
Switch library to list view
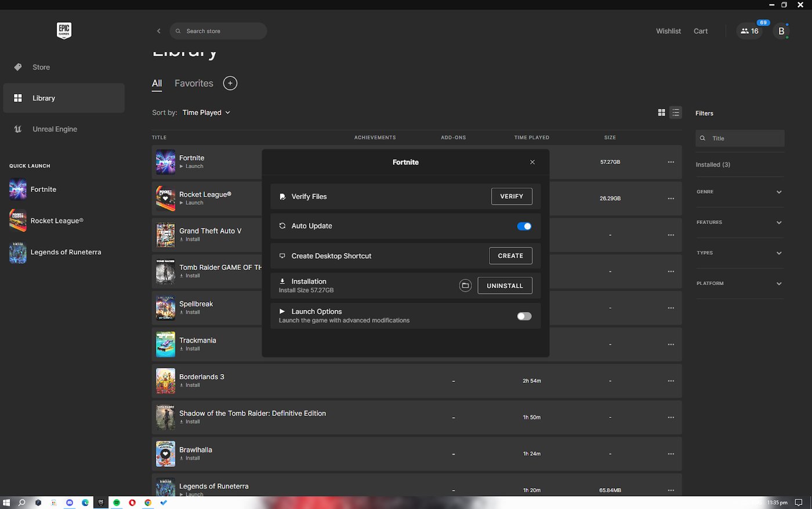pyautogui.click(x=676, y=112)
